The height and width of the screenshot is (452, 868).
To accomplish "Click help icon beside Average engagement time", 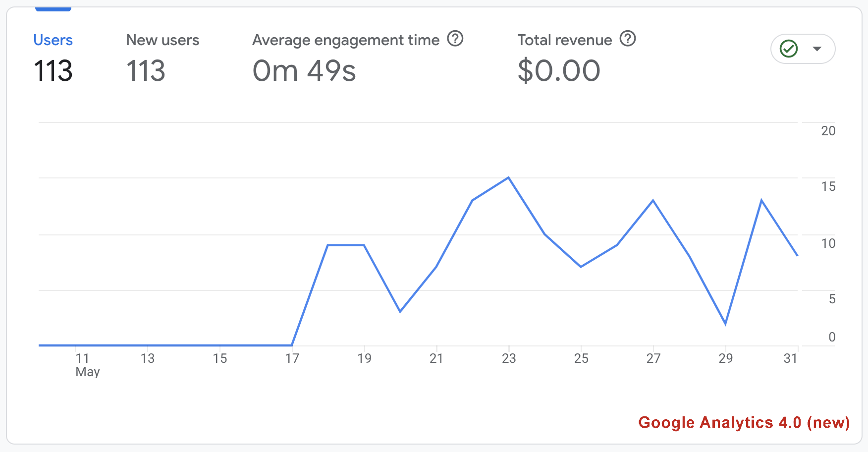I will point(455,39).
